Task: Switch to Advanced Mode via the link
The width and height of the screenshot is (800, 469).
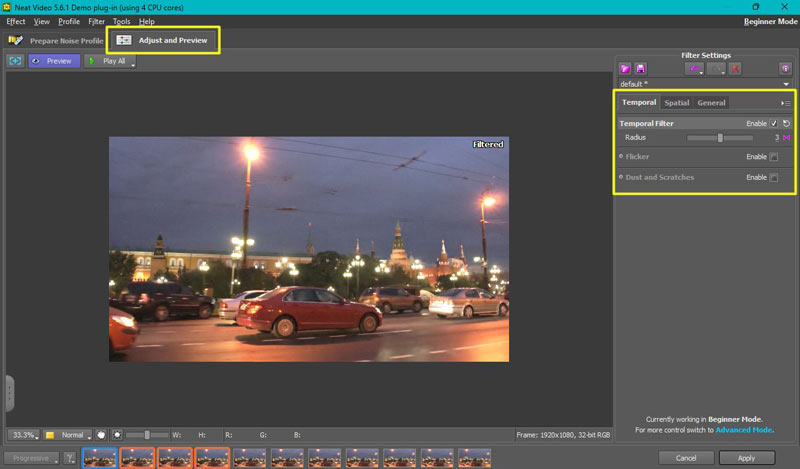Action: click(x=743, y=429)
